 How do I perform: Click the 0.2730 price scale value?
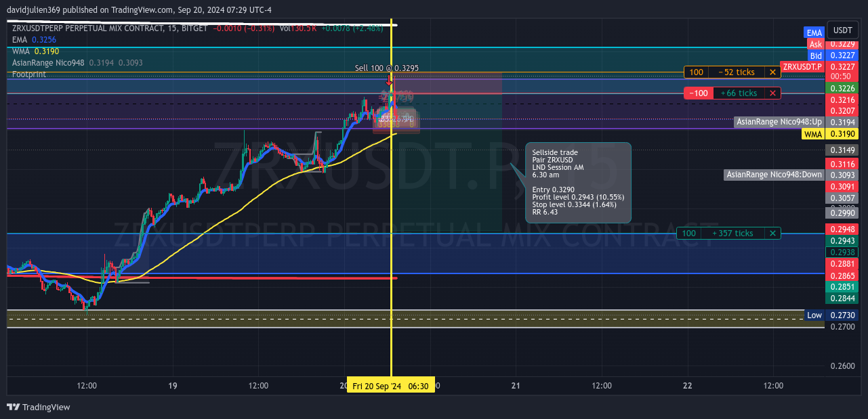[842, 315]
